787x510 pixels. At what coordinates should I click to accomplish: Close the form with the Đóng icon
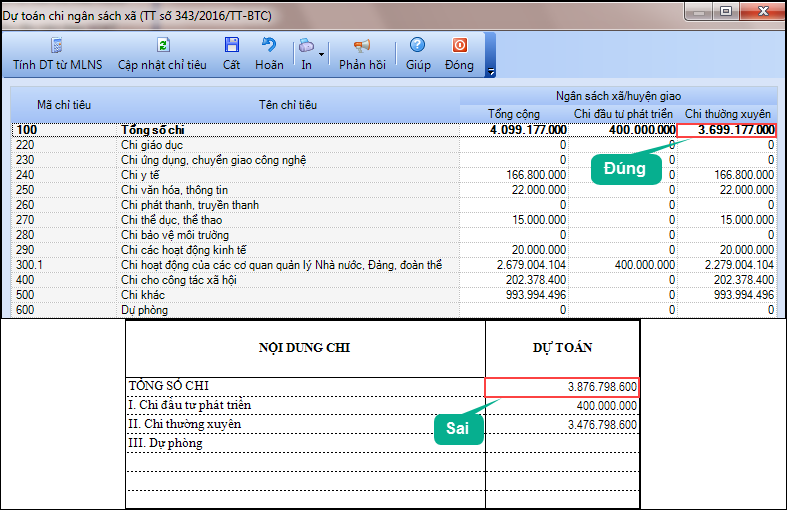click(459, 45)
